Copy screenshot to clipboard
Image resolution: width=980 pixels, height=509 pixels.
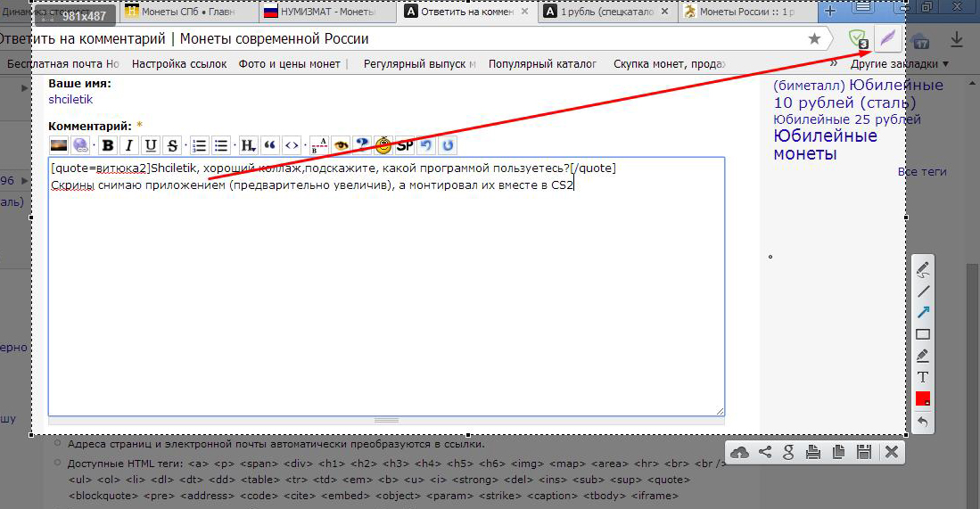[839, 452]
